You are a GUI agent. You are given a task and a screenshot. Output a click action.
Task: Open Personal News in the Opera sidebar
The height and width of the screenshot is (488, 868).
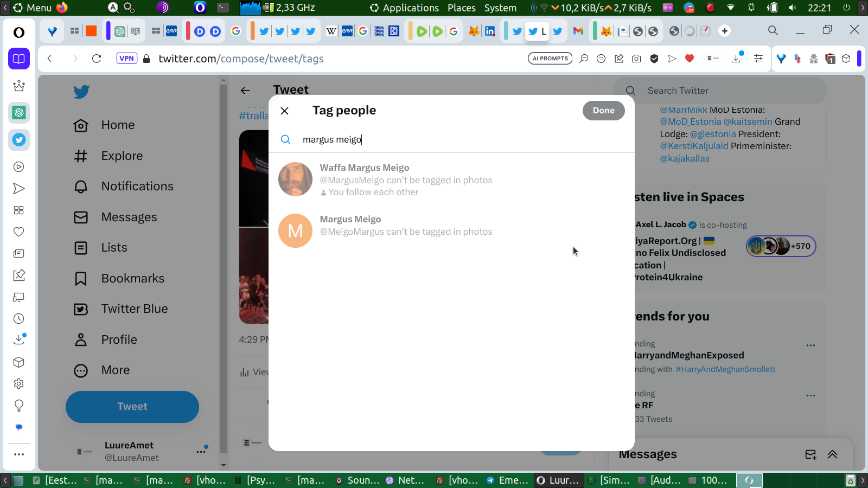[19, 254]
